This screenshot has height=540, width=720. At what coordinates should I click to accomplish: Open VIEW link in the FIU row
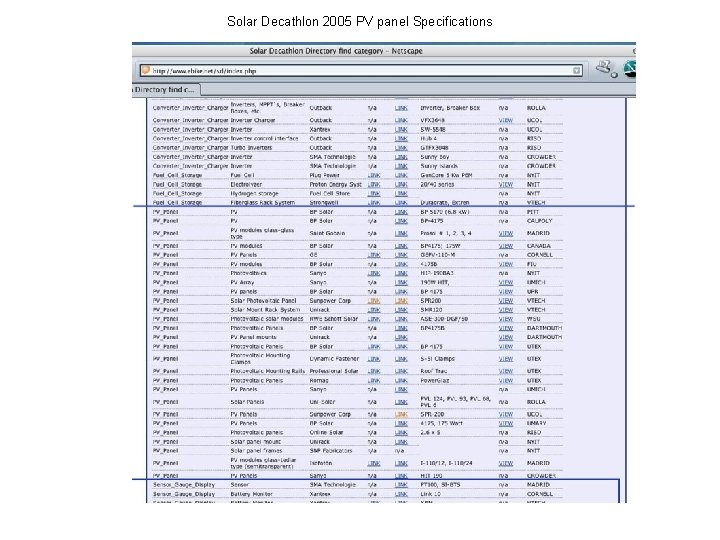click(x=506, y=264)
